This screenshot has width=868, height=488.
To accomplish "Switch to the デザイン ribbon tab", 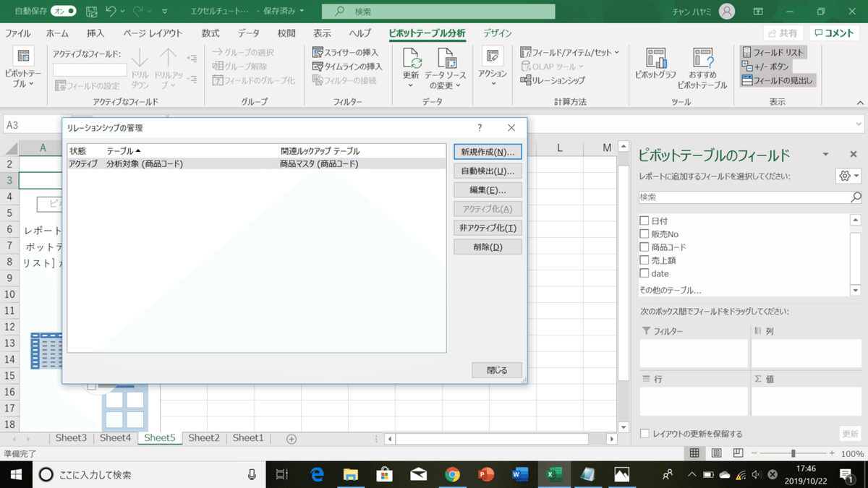I will [x=498, y=33].
